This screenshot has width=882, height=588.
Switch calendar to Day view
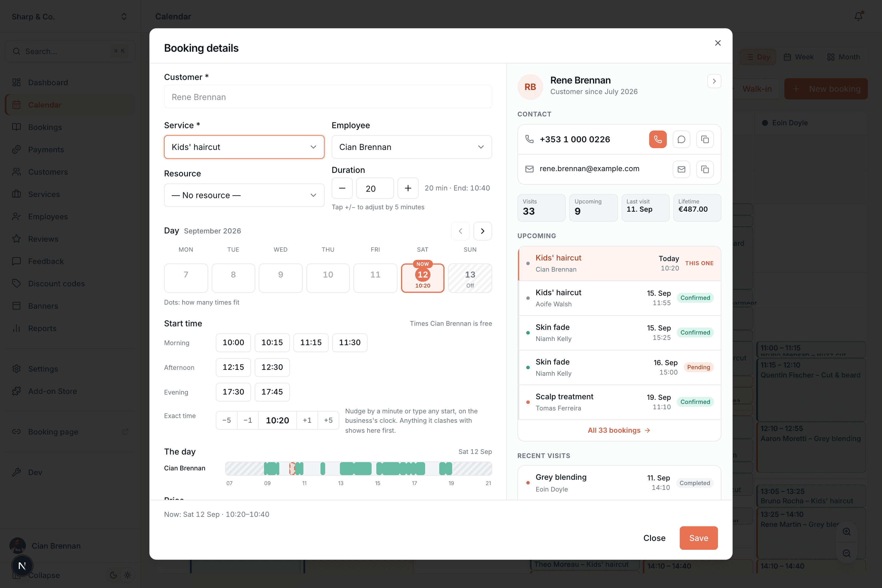click(758, 57)
